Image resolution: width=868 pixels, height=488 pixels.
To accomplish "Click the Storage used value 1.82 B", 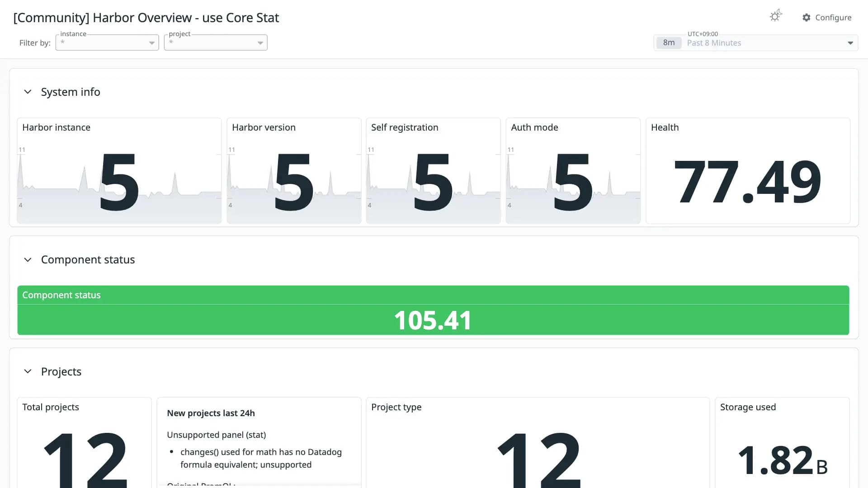I will (x=783, y=461).
